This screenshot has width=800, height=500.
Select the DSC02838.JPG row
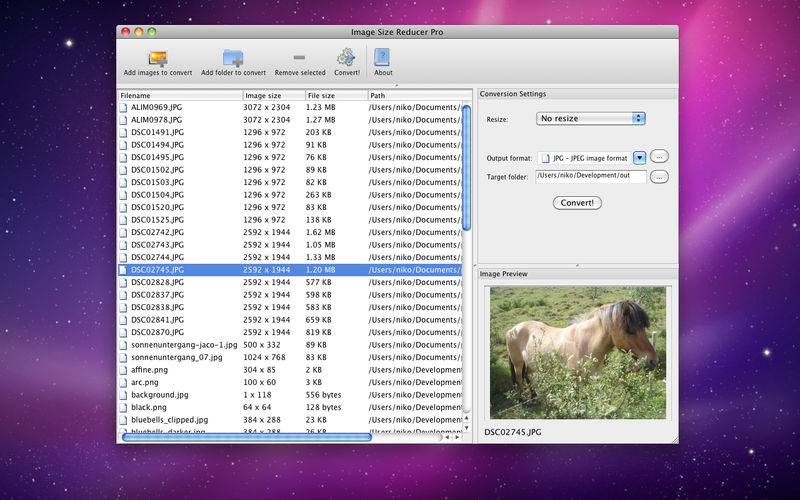[x=290, y=308]
